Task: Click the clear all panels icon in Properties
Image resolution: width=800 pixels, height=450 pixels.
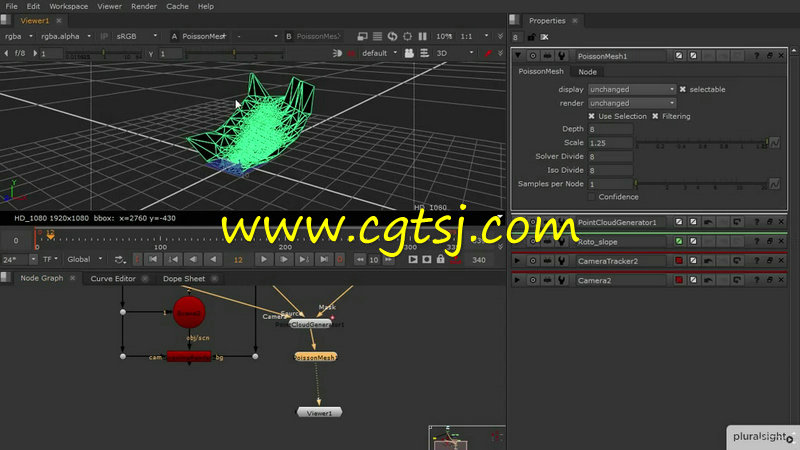Action: [x=544, y=37]
